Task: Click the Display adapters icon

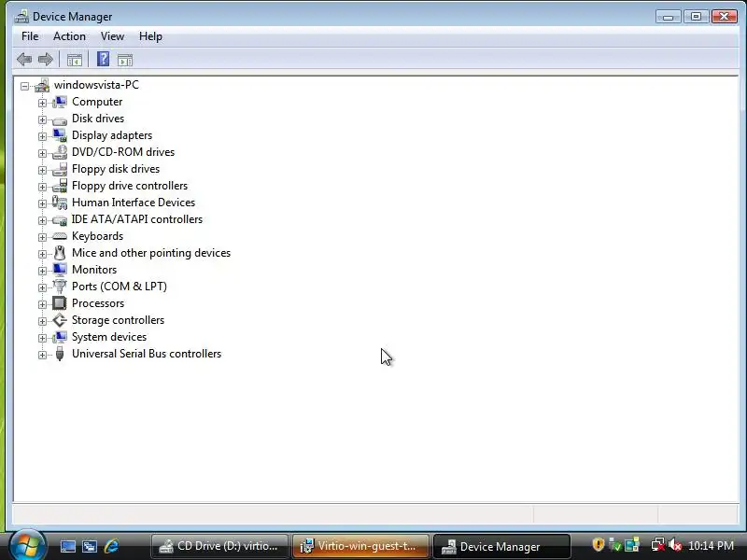Action: click(x=60, y=135)
